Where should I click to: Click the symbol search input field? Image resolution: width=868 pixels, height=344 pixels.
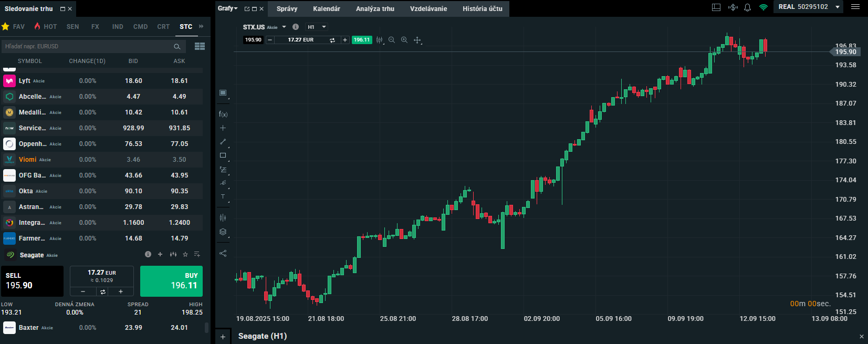click(x=88, y=46)
